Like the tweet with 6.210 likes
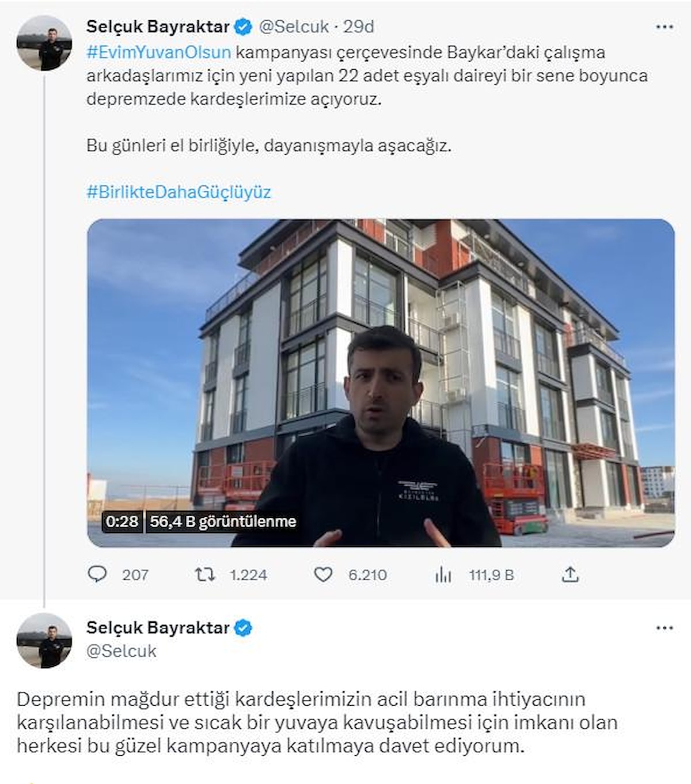 [x=323, y=574]
